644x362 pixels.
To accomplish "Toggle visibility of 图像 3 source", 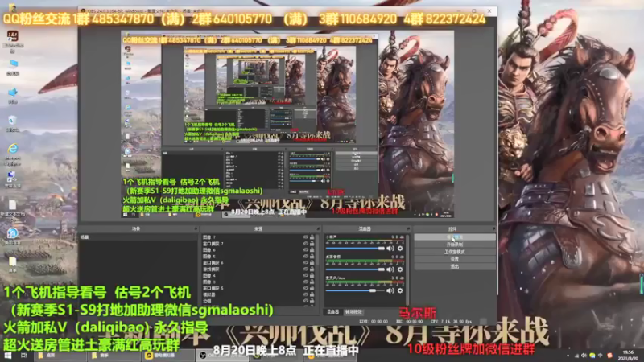I will click(x=305, y=282).
